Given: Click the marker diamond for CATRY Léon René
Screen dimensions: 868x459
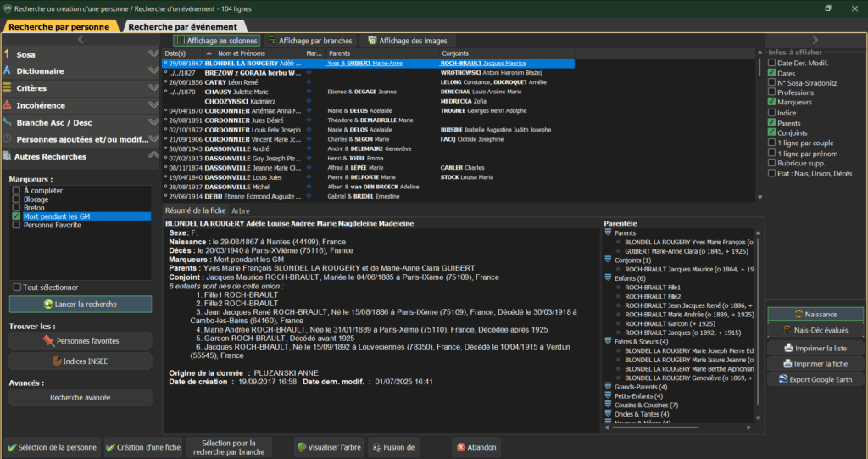Looking at the screenshot, I should point(309,82).
